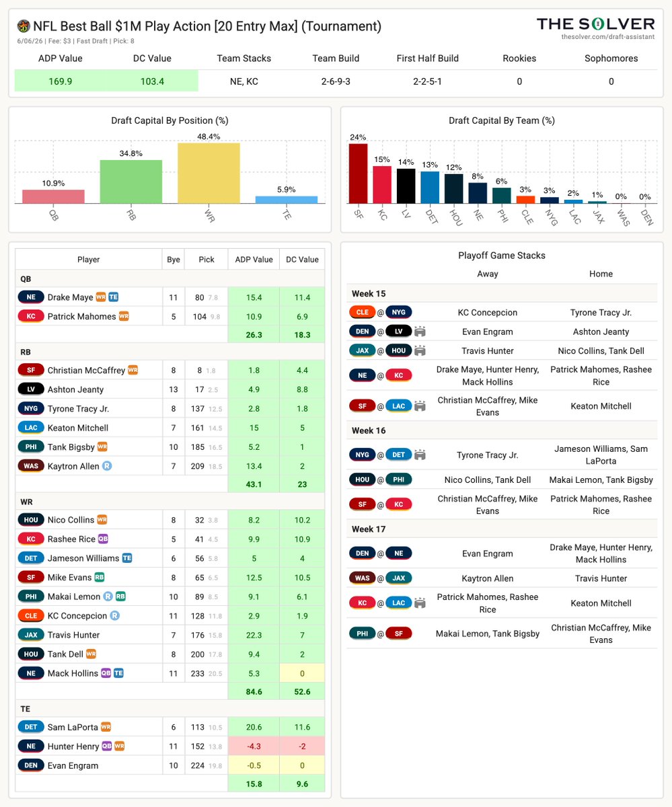The height and width of the screenshot is (807, 672).
Task: Click the tournament trophy icon beside the title
Action: pos(24,27)
